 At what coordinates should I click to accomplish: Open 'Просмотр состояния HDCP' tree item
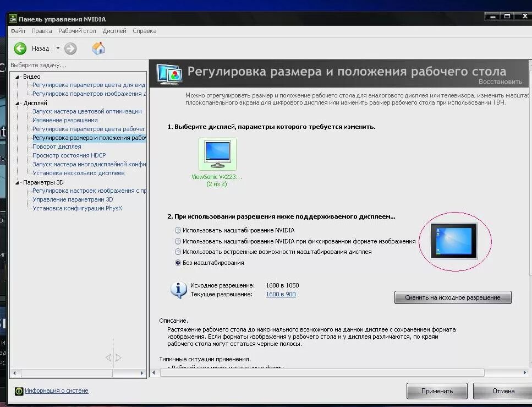(x=69, y=156)
